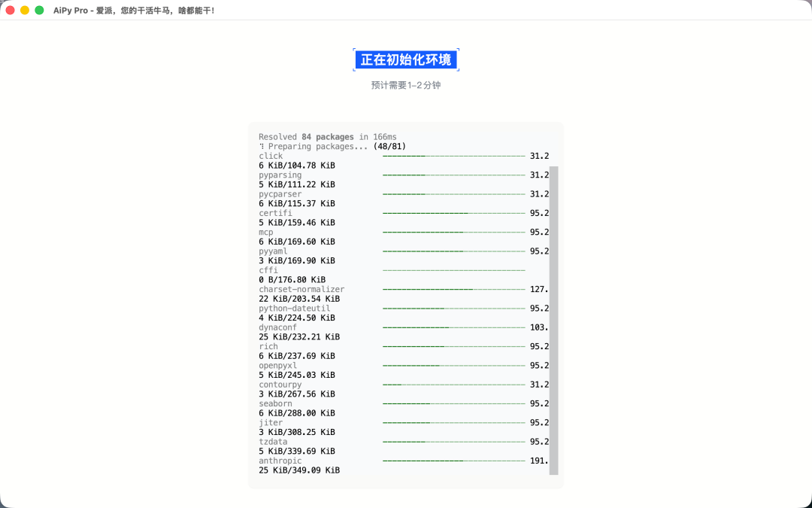Click the 预计需要1-2分钟 subtitle text

(405, 85)
